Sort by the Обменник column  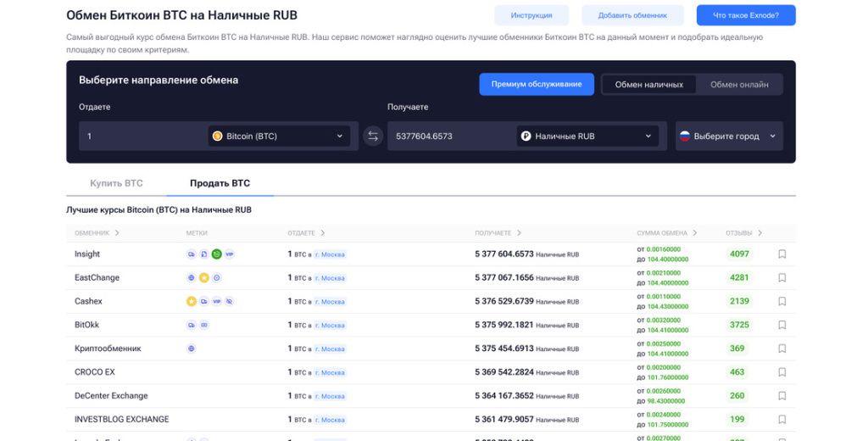[x=97, y=233]
